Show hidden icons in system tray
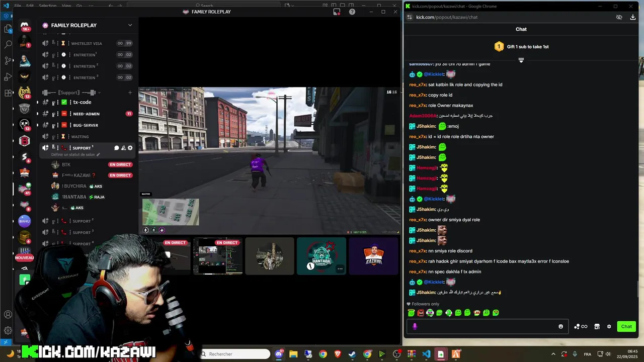The image size is (644, 362). (x=553, y=354)
